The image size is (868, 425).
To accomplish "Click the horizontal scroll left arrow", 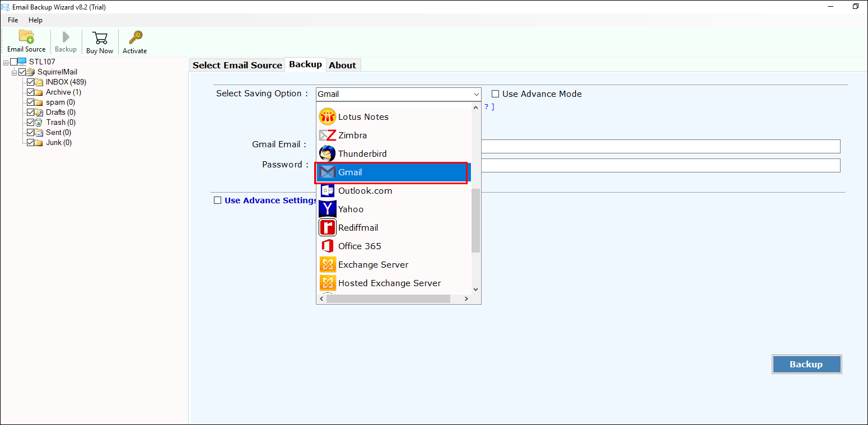I will [x=321, y=299].
